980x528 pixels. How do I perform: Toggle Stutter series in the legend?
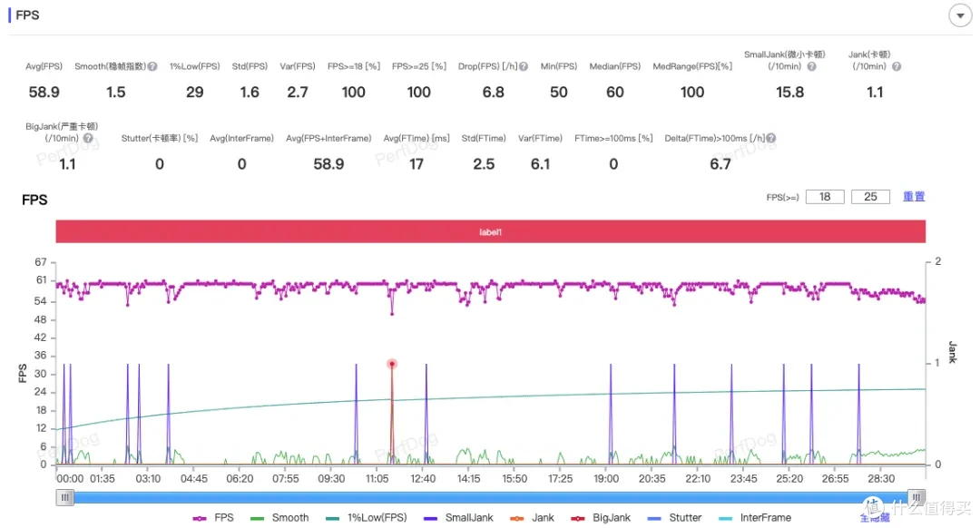pyautogui.click(x=674, y=518)
